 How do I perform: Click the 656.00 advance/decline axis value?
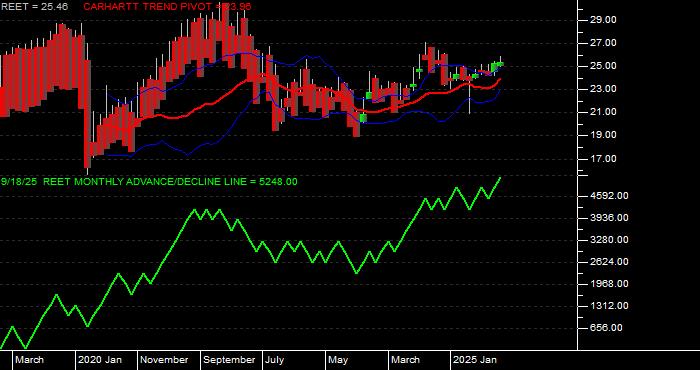pyautogui.click(x=607, y=328)
